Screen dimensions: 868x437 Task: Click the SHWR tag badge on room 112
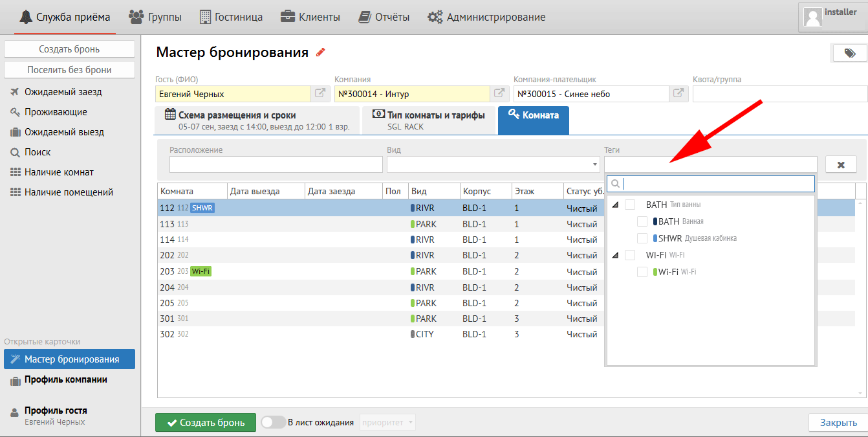click(x=202, y=208)
